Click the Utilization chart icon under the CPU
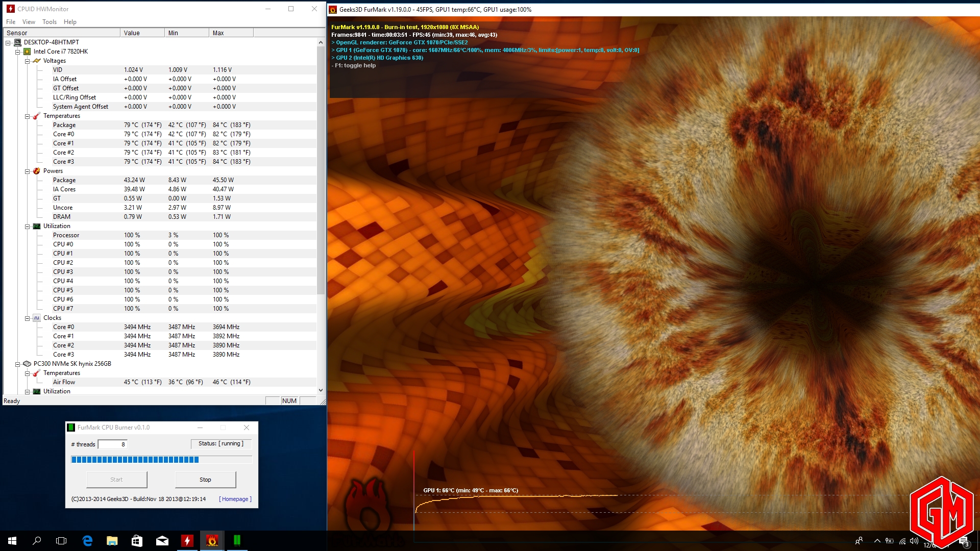This screenshot has height=551, width=980. (37, 226)
